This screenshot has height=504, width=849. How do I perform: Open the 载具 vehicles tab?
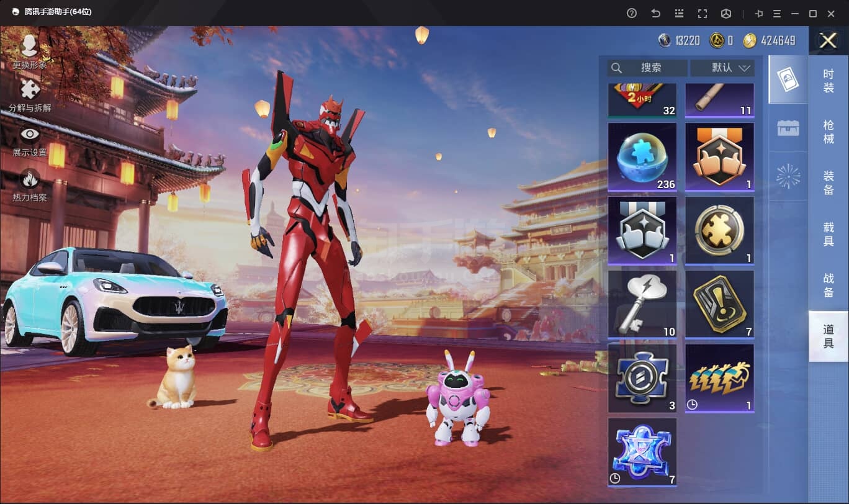point(829,235)
